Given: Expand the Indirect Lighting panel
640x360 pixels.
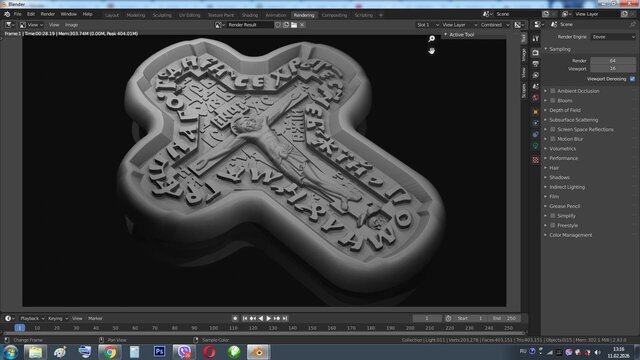Looking at the screenshot, I should [x=567, y=187].
